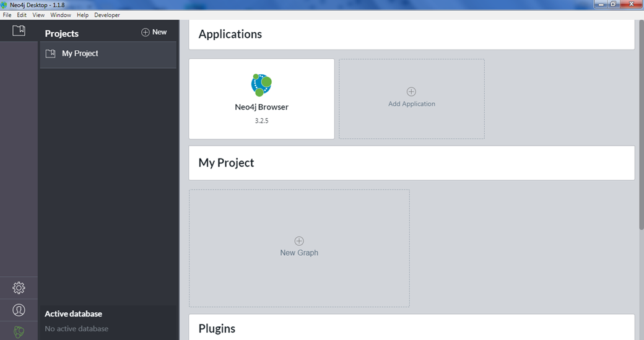Open the Projects bookmark sidebar icon
Viewport: 644px width, 340px height.
tap(19, 30)
